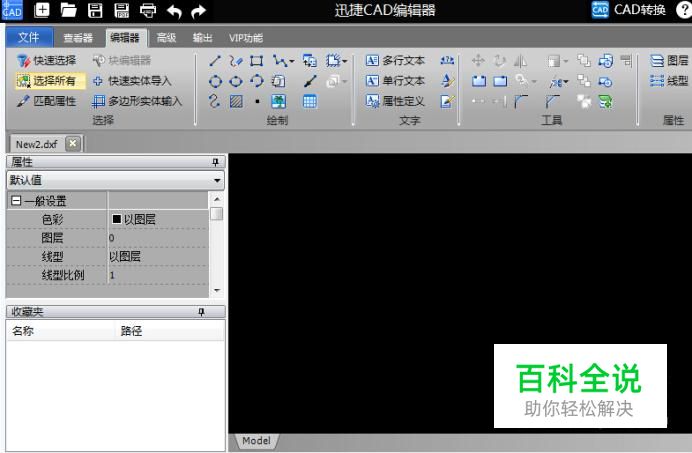Image resolution: width=692 pixels, height=453 pixels.
Task: Collapse the 一般设置 section
Action: pos(16,201)
